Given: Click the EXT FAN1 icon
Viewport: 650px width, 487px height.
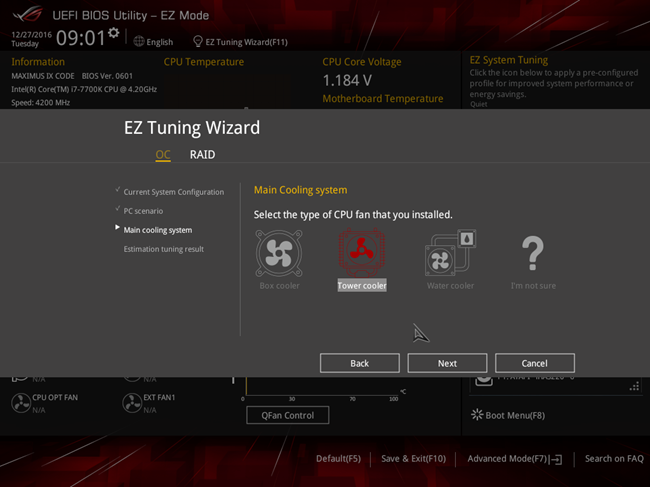Looking at the screenshot, I should (132, 403).
